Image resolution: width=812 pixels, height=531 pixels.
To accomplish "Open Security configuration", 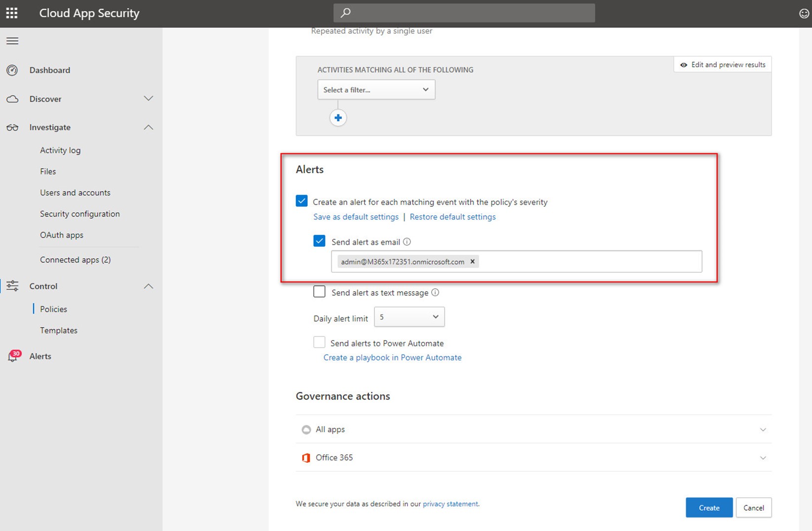I will click(80, 214).
